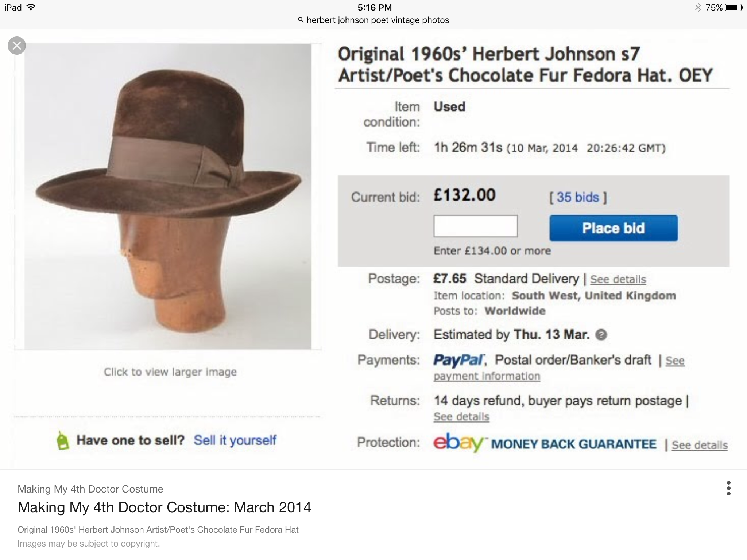Click the eBay Money Back Guarantee logo
Viewport: 747px width, 560px height.
click(545, 443)
